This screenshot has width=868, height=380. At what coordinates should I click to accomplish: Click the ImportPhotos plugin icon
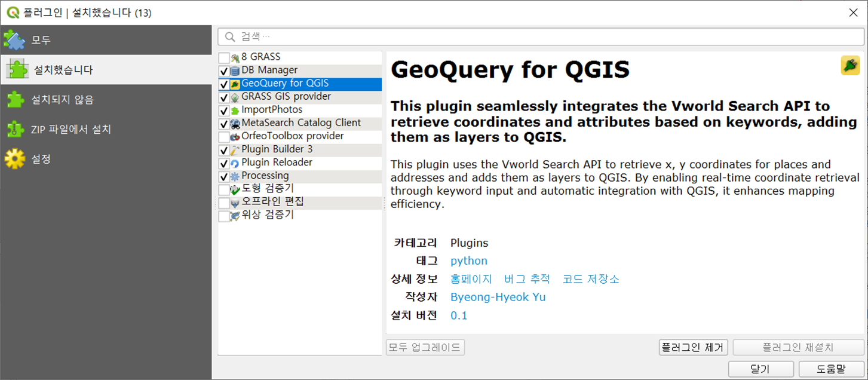[235, 110]
